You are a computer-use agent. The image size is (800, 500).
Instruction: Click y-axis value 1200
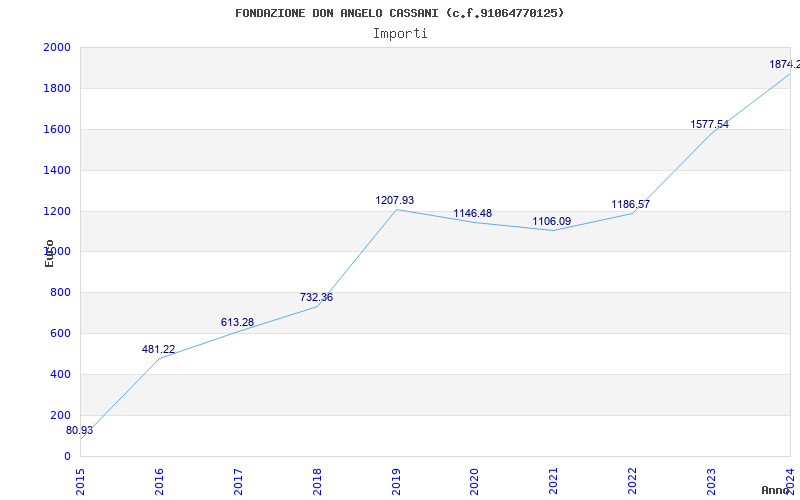click(x=57, y=211)
